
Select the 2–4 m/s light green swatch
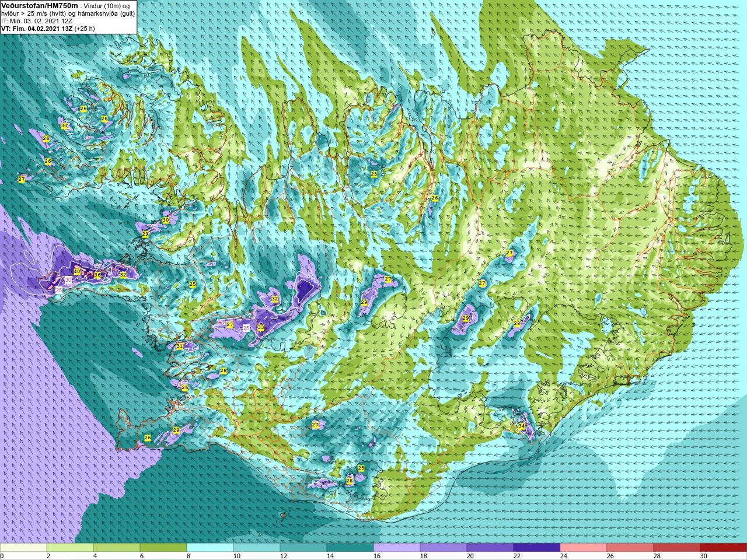pos(70,548)
